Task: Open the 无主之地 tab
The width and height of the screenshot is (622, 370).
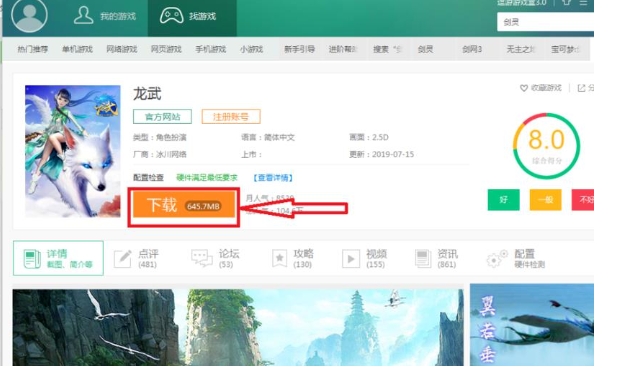Action: pyautogui.click(x=520, y=49)
